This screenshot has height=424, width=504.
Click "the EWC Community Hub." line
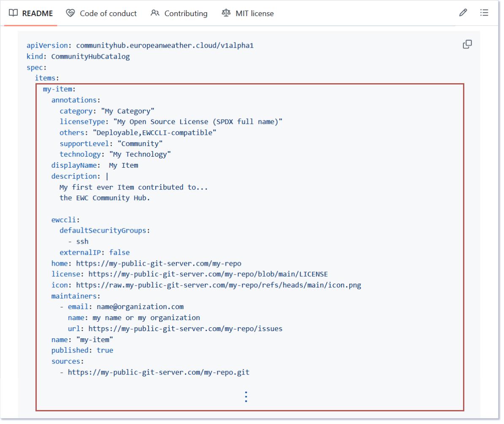click(x=104, y=198)
